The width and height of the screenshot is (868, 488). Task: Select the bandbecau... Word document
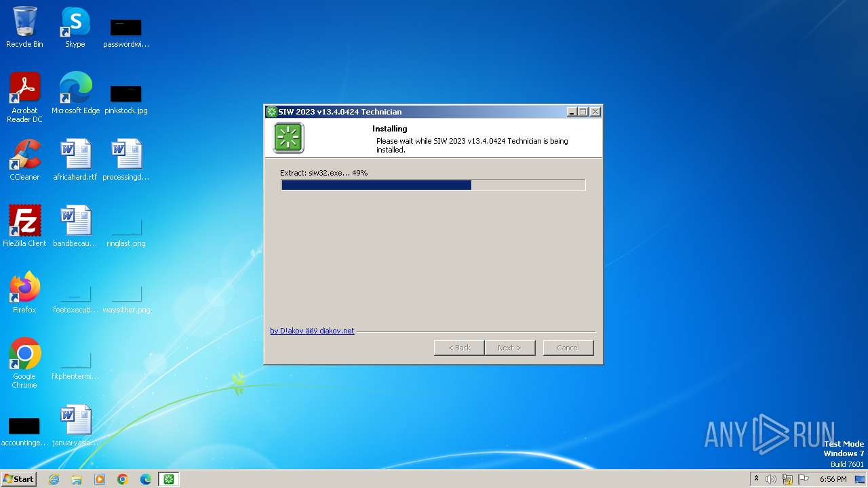pos(75,226)
